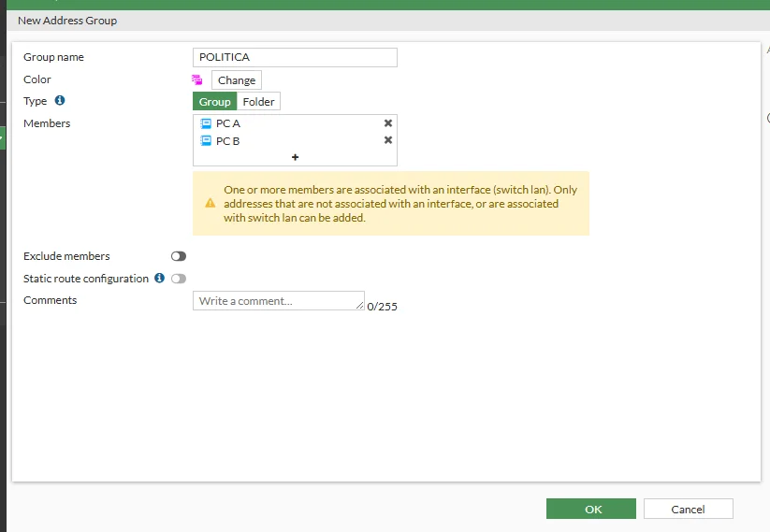
Task: Toggle the Exclude members switch
Action: pos(179,256)
